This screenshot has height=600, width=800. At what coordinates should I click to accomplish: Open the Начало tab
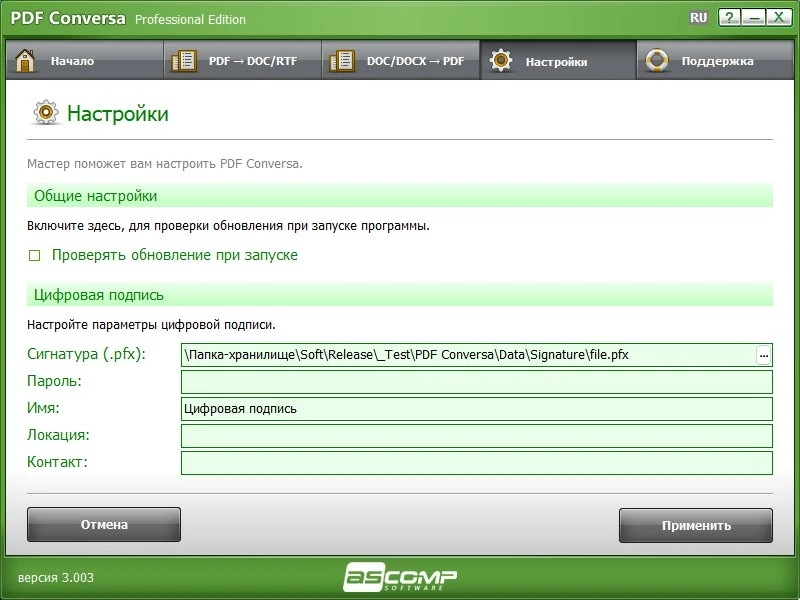point(85,60)
